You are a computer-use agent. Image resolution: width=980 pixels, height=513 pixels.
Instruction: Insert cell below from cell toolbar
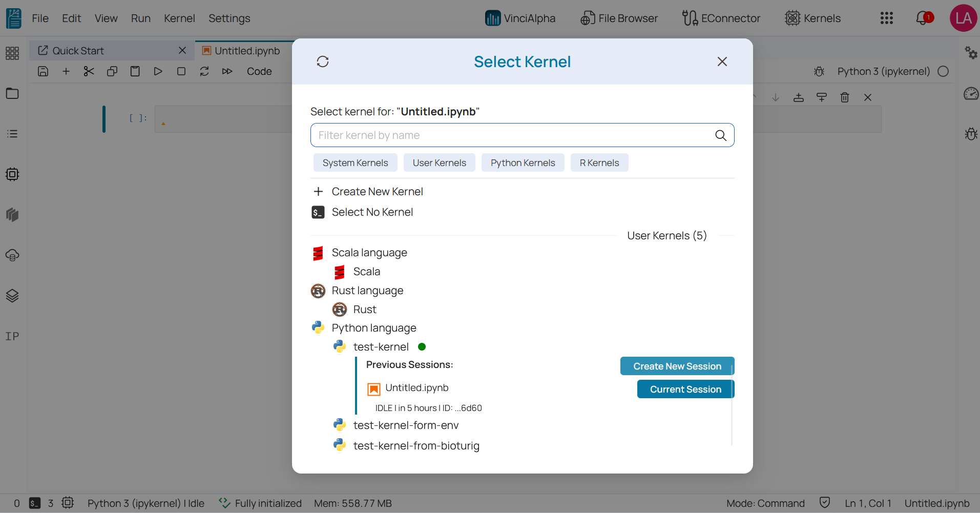point(822,97)
